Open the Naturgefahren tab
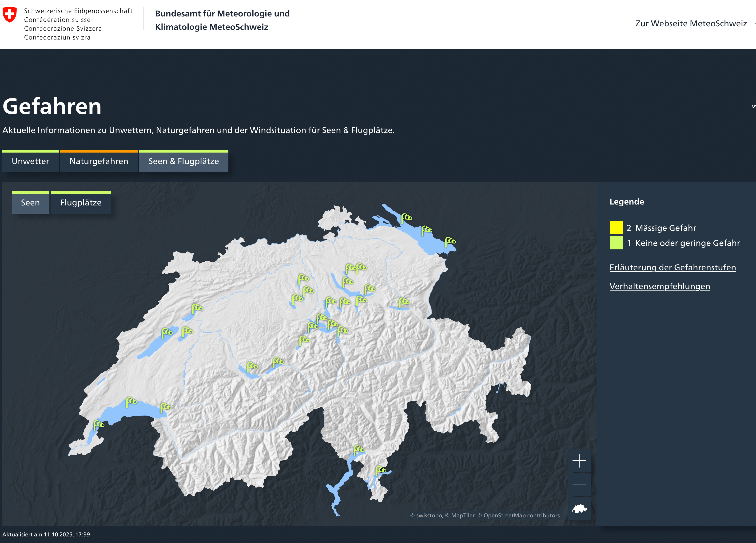 click(x=99, y=161)
